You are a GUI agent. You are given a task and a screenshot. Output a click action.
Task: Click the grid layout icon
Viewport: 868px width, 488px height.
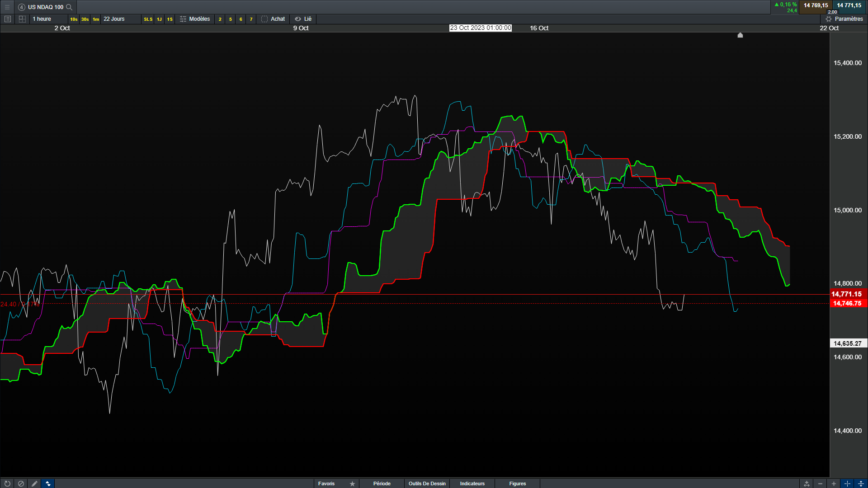pyautogui.click(x=22, y=19)
